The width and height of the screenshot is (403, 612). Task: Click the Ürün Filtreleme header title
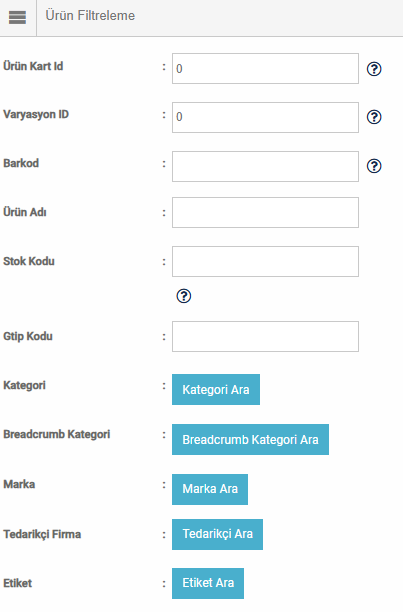90,16
